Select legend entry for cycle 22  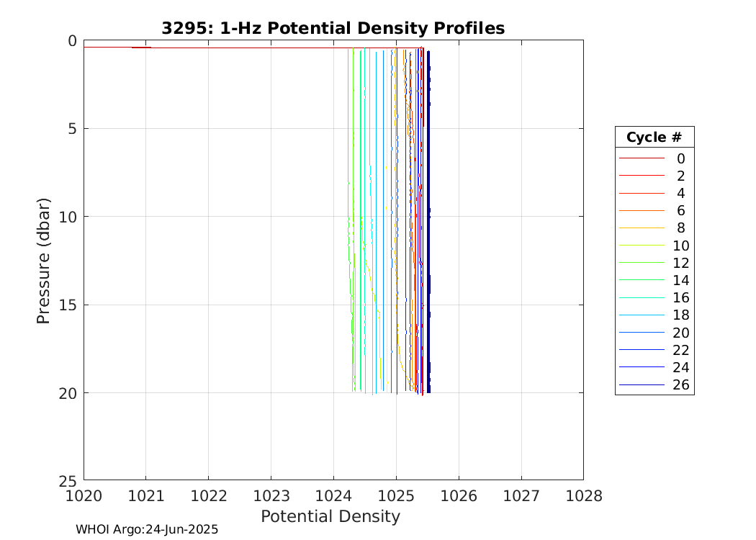pyautogui.click(x=654, y=349)
